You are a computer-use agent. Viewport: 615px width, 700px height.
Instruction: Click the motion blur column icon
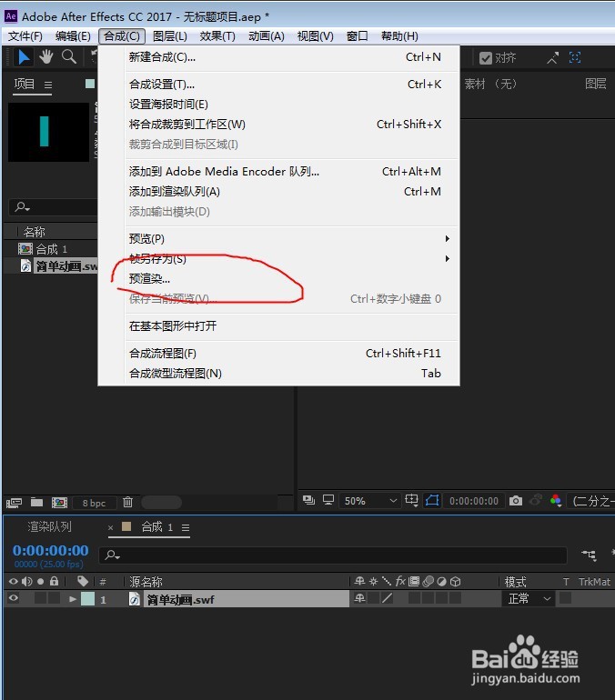pyautogui.click(x=428, y=581)
